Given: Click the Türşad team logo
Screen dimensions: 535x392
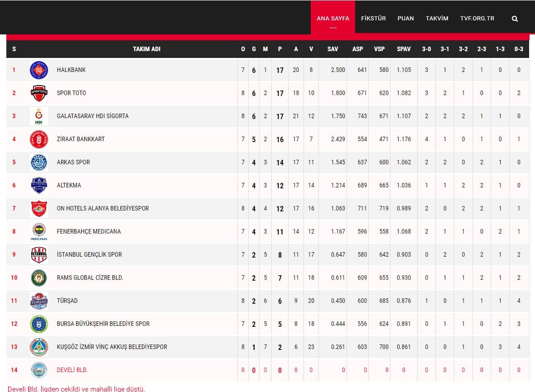Looking at the screenshot, I should (x=39, y=301).
